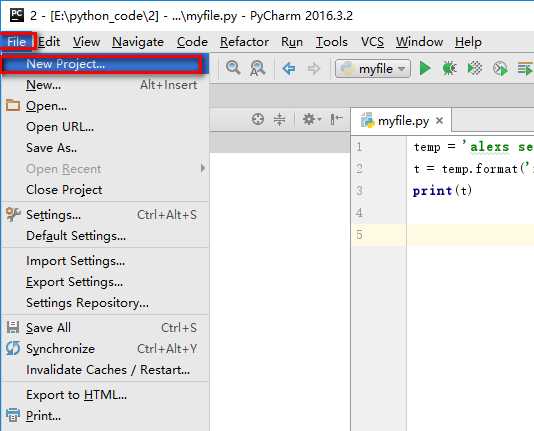Open the Refactor menu
The height and width of the screenshot is (431, 534).
244,42
